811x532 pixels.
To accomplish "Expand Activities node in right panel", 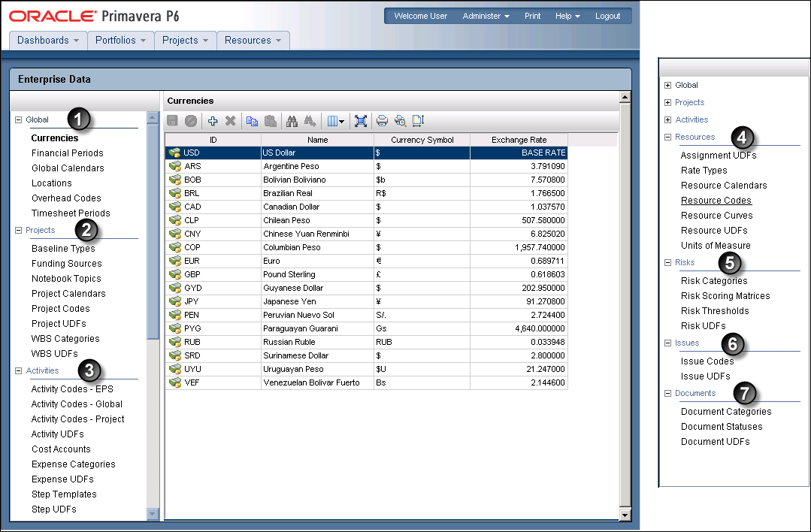I will 667,120.
